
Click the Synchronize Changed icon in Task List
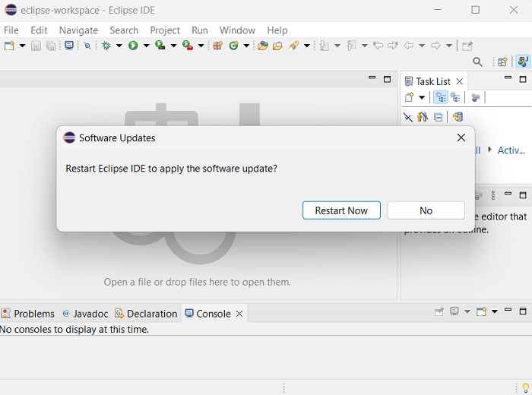pos(457,117)
